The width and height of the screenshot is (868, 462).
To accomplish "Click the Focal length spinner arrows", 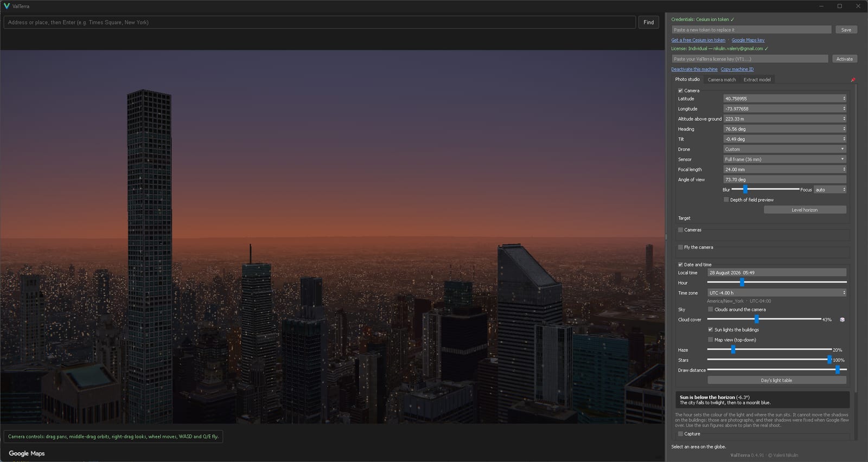I will tap(844, 170).
